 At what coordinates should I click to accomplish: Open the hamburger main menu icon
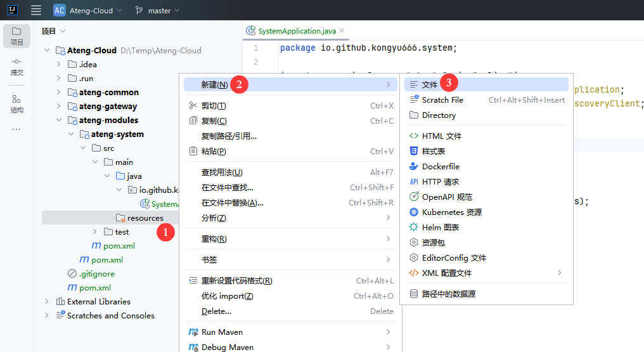pyautogui.click(x=36, y=10)
